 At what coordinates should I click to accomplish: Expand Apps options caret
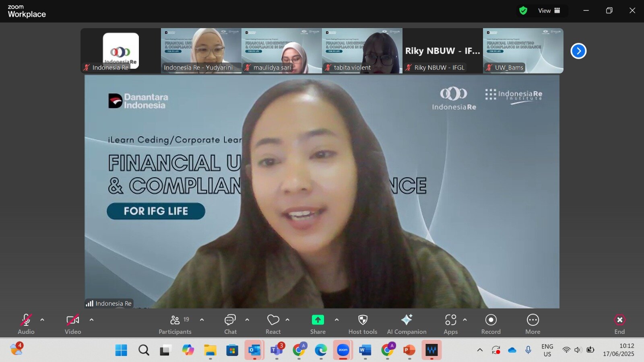tap(465, 320)
